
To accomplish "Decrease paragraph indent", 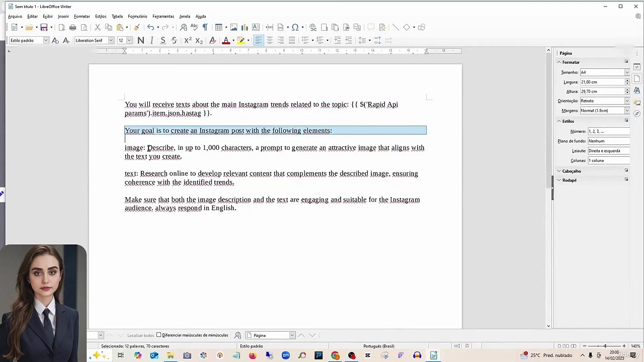I will click(348, 40).
